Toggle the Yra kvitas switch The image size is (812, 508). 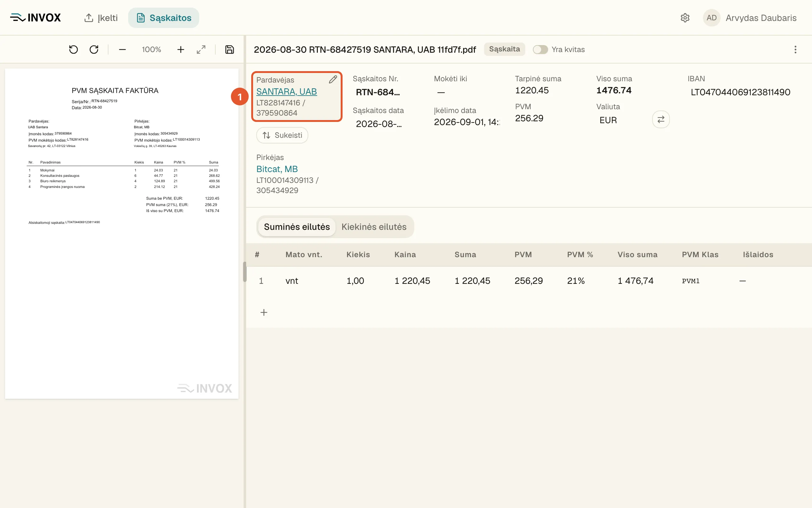(540, 50)
